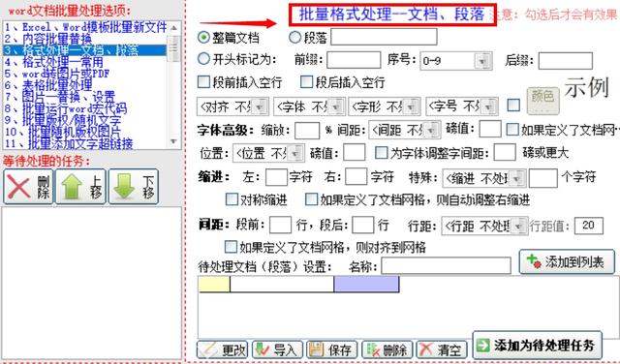Image resolution: width=620 pixels, height=364 pixels.
Task: Open the 字形 font style dropdown
Action: coord(385,106)
